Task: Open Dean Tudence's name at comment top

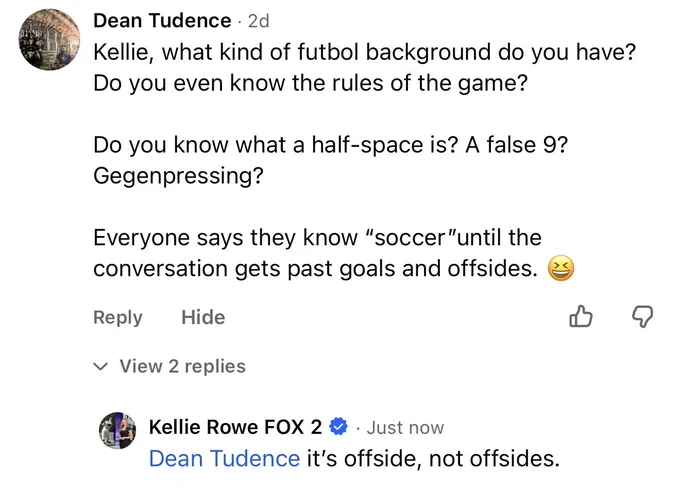Action: pyautogui.click(x=162, y=20)
